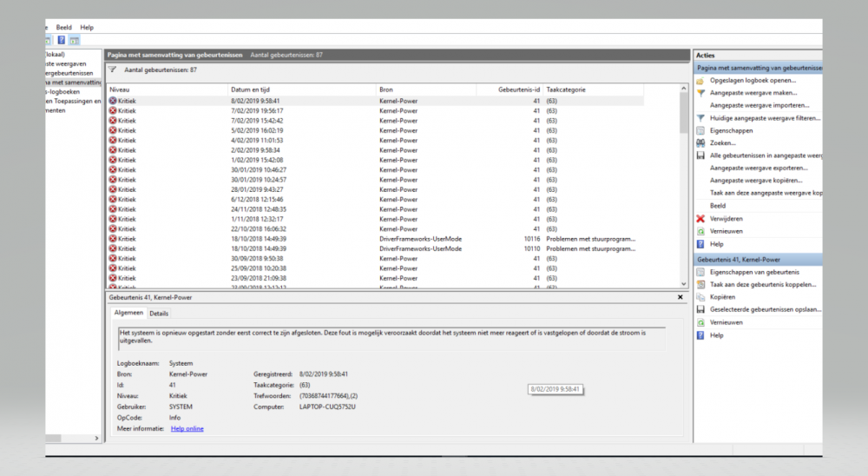Click critical error icon of 6/12/2018 12:15:46 event

[x=113, y=200]
